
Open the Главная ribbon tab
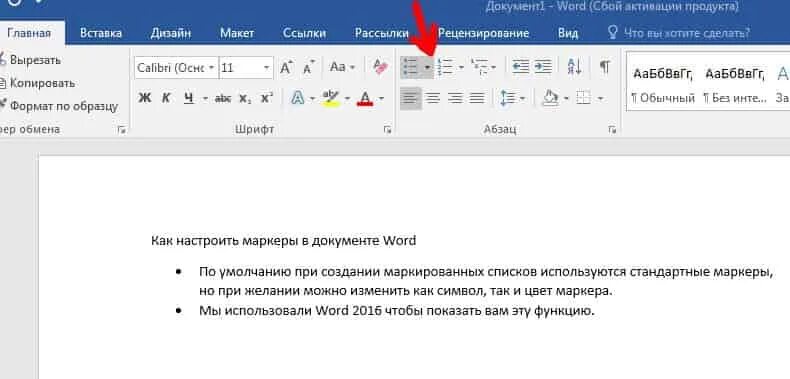[29, 33]
